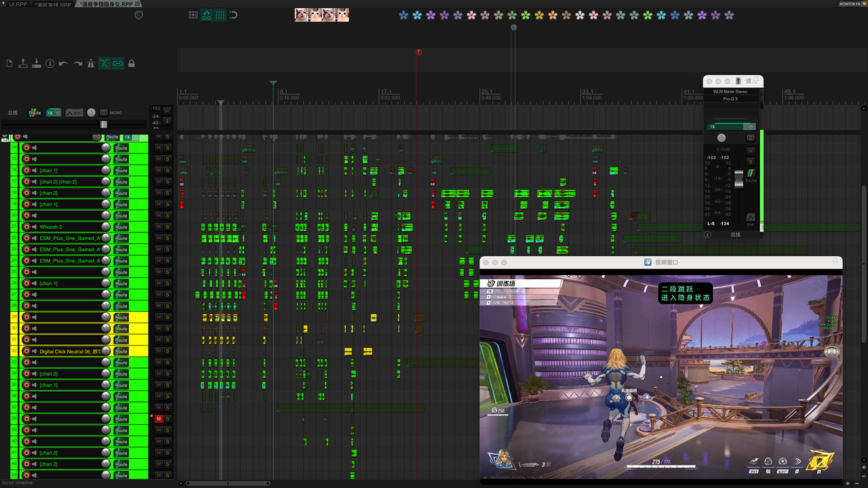This screenshot has width=868, height=488.
Task: Open master track FX chain button
Action: (x=50, y=113)
